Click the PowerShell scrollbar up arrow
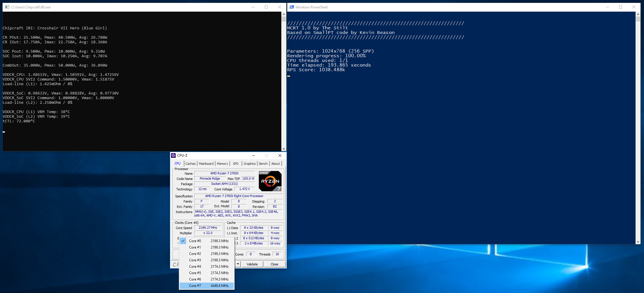 click(x=638, y=14)
